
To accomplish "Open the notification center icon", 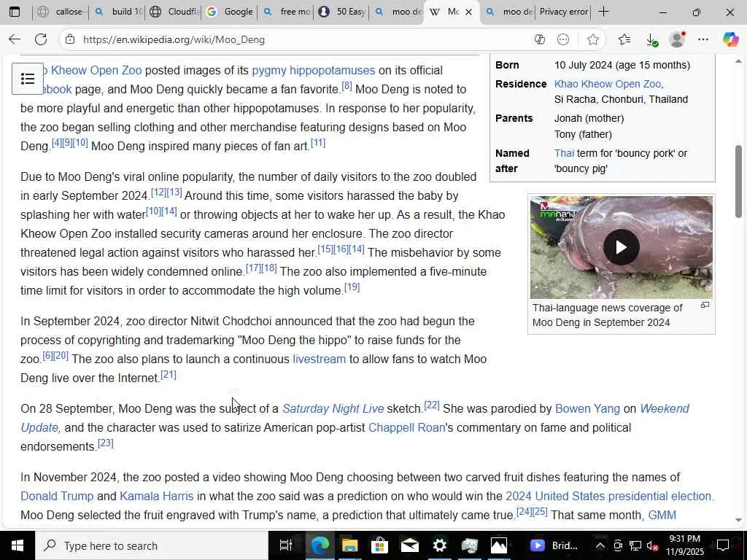I will click(723, 545).
